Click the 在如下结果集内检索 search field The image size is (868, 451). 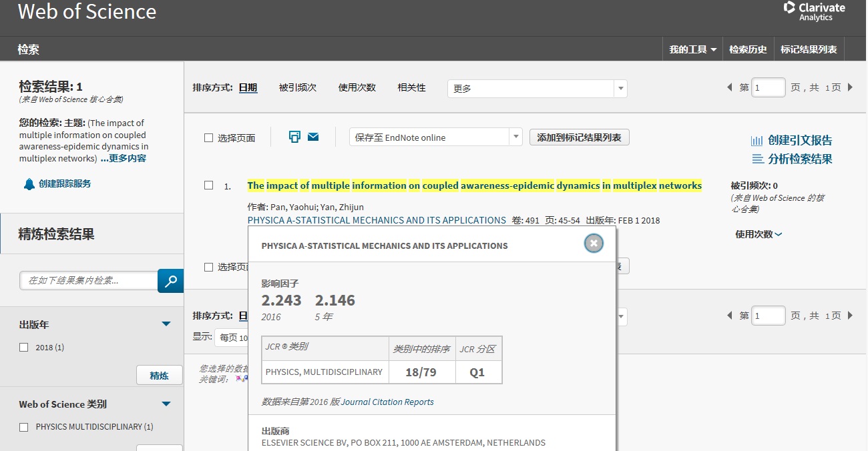[89, 281]
